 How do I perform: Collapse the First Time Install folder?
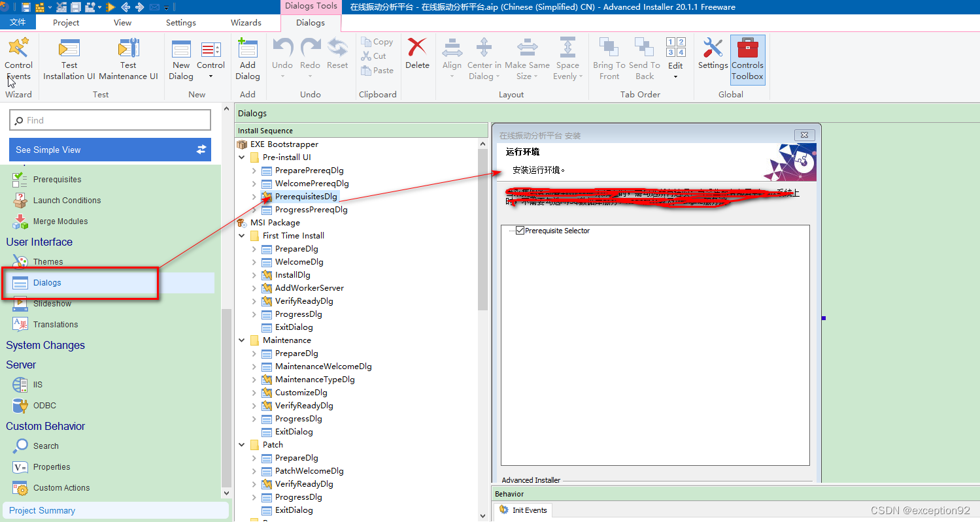coord(242,236)
